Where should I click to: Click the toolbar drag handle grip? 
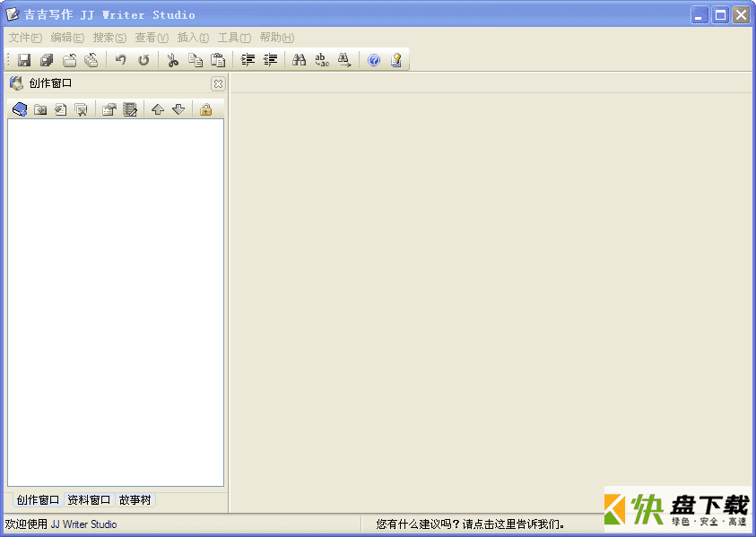tap(8, 60)
